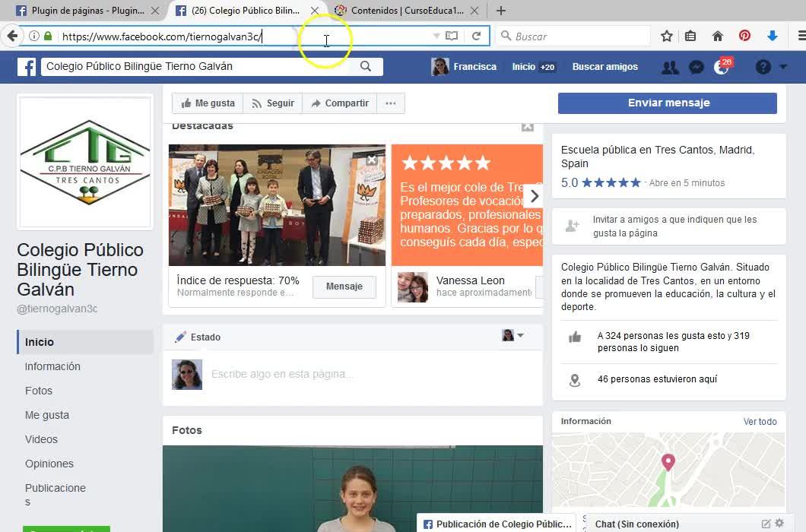This screenshot has height=532, width=806.
Task: Click the Seguir button
Action: coord(272,103)
